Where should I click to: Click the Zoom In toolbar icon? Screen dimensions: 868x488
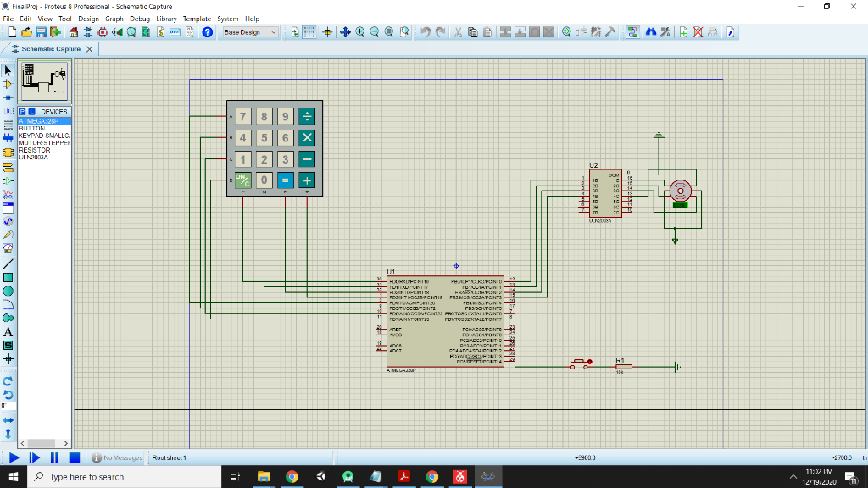tap(359, 32)
